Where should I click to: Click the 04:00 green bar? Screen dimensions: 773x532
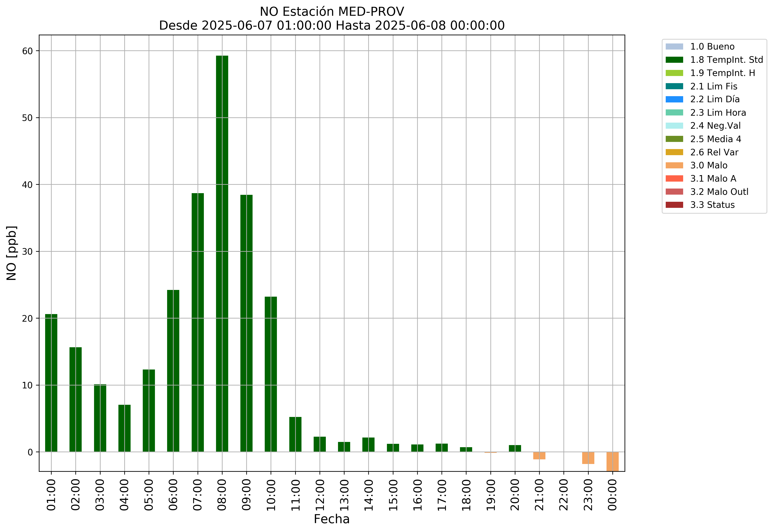(124, 428)
